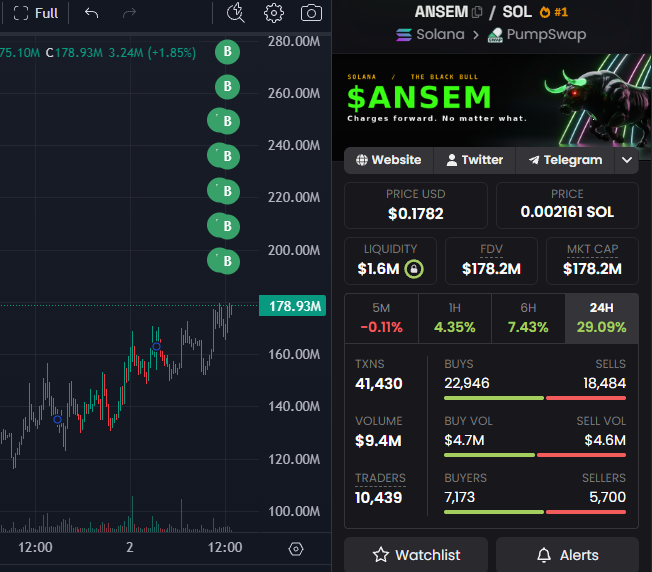Click the TRADERS 10,439 value
Viewport: 652px width, 572px height.
click(378, 498)
